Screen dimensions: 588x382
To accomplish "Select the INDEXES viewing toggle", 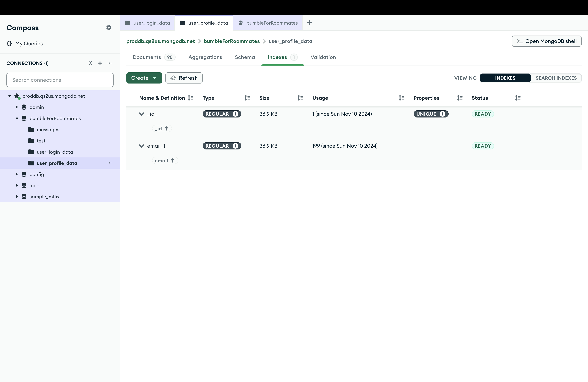I will click(x=505, y=78).
